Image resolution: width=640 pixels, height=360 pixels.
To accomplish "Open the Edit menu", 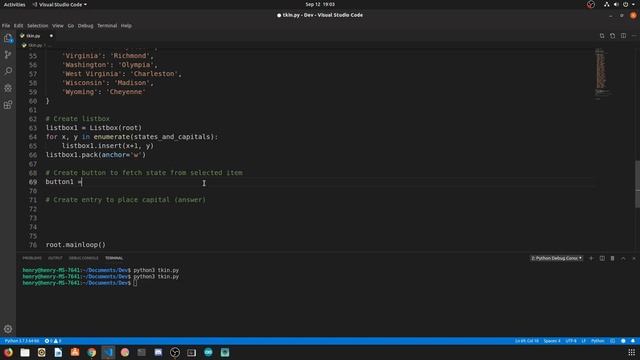I will click(18, 26).
